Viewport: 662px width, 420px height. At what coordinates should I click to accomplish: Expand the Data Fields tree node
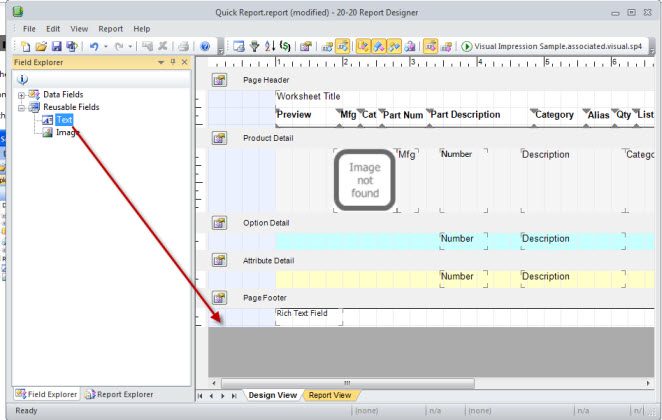21,94
